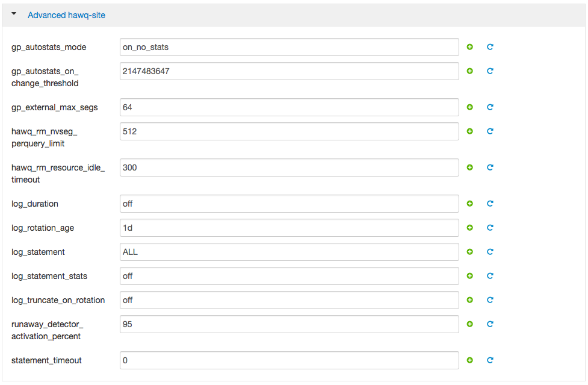
Task: Focus the gp_autostats_mode input field
Action: coord(289,47)
